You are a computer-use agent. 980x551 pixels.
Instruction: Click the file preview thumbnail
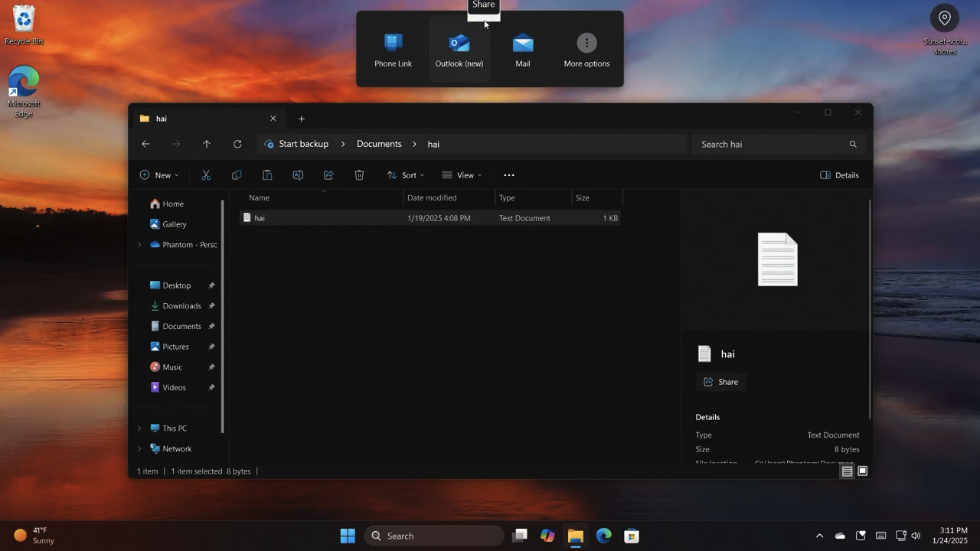click(778, 259)
